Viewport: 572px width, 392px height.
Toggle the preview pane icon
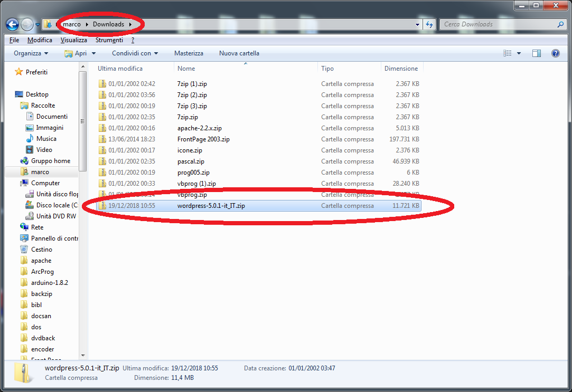pos(537,53)
